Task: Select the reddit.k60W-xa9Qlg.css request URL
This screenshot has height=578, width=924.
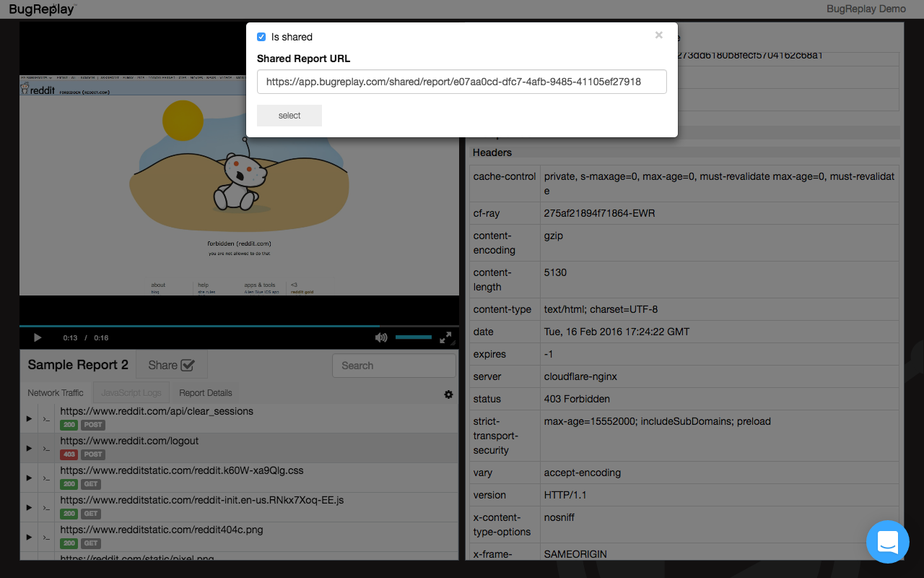Action: click(x=182, y=470)
